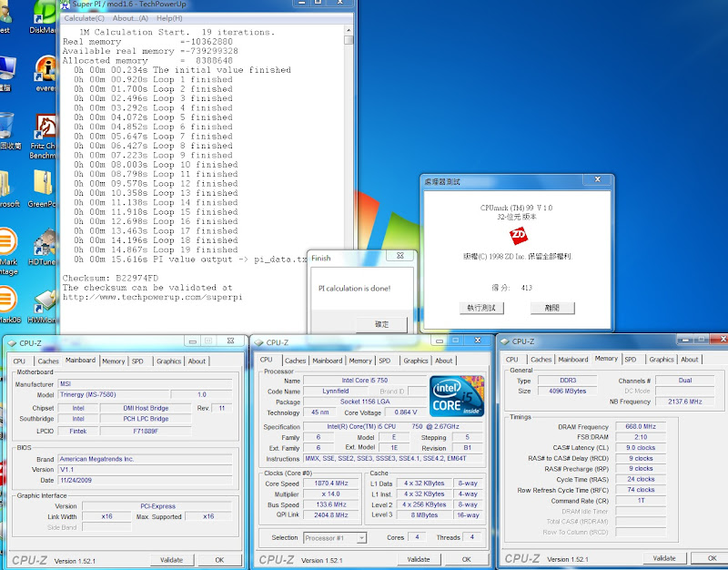The width and height of the screenshot is (728, 570).
Task: Click the 'Checksum: B22974FD' line in Super PI
Action: pyautogui.click(x=110, y=279)
